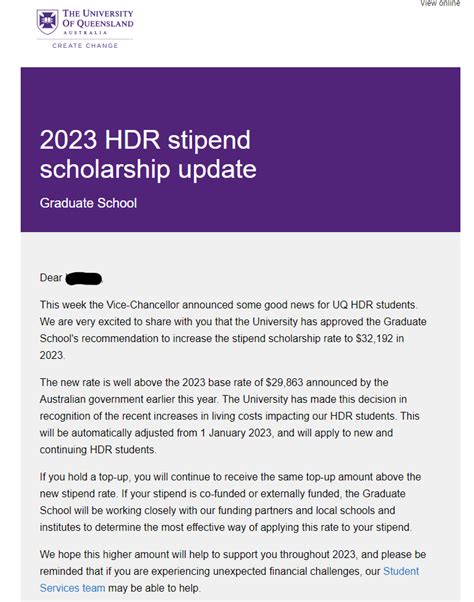Open the 'Services team' link text
This screenshot has width=474, height=602.
coord(72,588)
